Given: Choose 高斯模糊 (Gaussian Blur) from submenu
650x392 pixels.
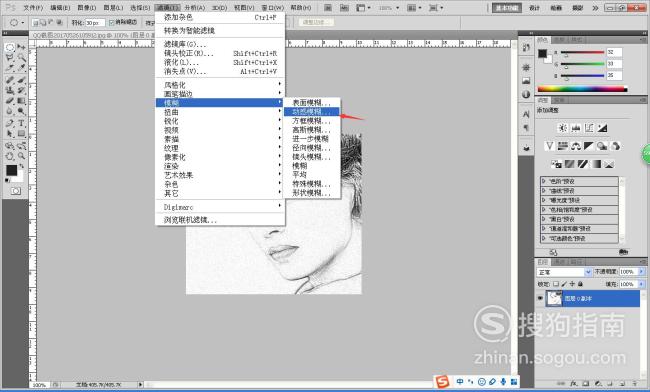Looking at the screenshot, I should coord(312,130).
